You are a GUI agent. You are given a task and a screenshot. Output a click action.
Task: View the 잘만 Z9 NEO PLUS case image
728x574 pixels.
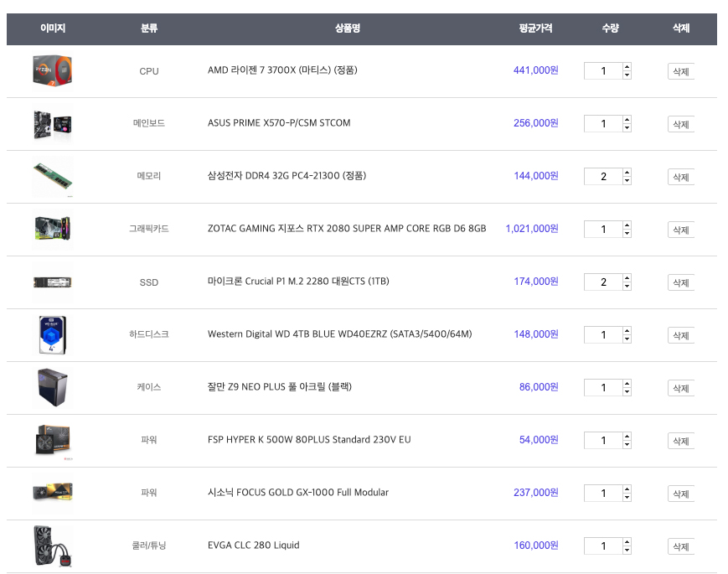(x=53, y=388)
